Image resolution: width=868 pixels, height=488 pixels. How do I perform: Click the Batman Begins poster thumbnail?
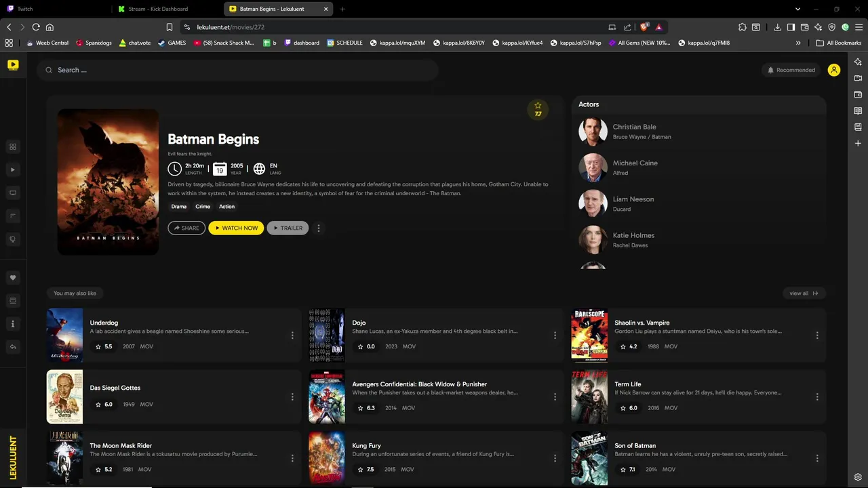tap(108, 182)
